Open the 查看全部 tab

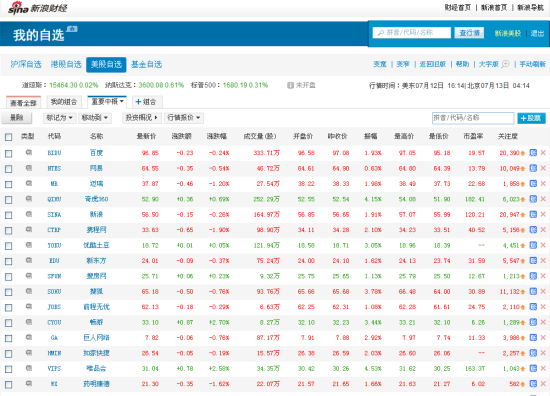point(24,102)
